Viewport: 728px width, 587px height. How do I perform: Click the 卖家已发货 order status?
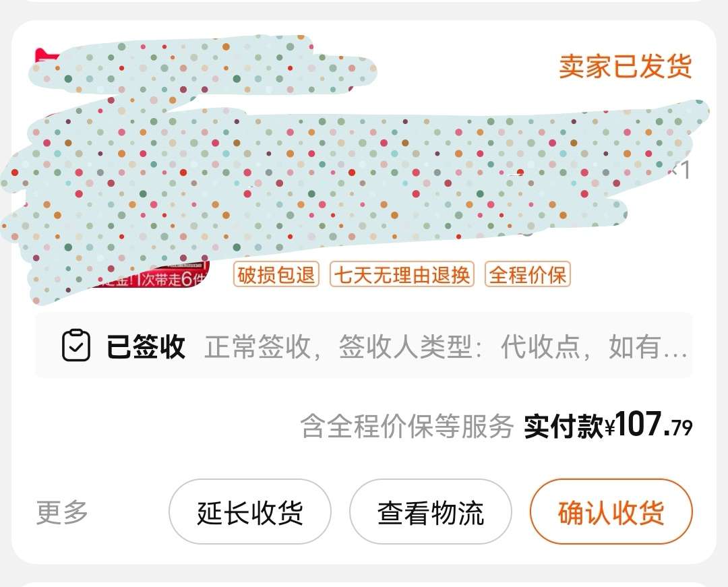pos(625,66)
